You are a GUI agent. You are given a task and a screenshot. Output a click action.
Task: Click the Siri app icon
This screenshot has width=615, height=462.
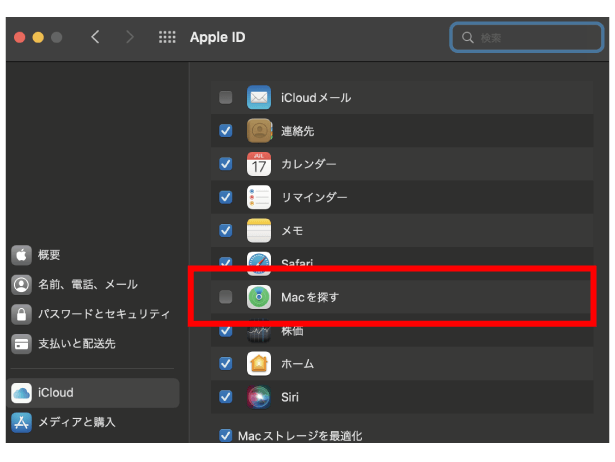tap(259, 396)
